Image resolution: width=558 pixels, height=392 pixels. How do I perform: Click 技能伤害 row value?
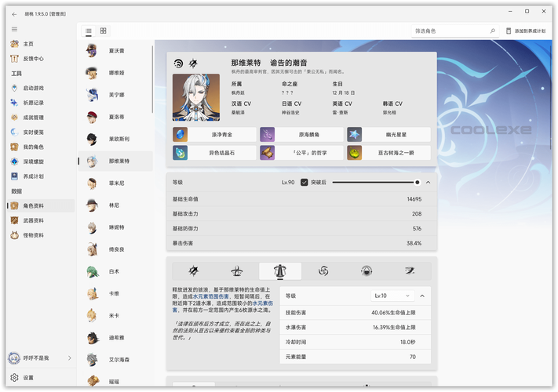click(x=393, y=313)
